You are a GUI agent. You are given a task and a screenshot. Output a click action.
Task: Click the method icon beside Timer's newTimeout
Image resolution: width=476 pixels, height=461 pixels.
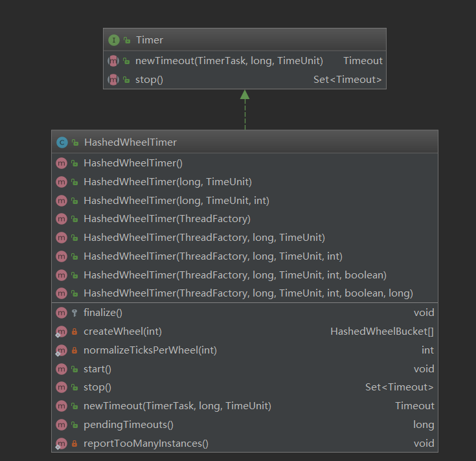[x=113, y=61]
